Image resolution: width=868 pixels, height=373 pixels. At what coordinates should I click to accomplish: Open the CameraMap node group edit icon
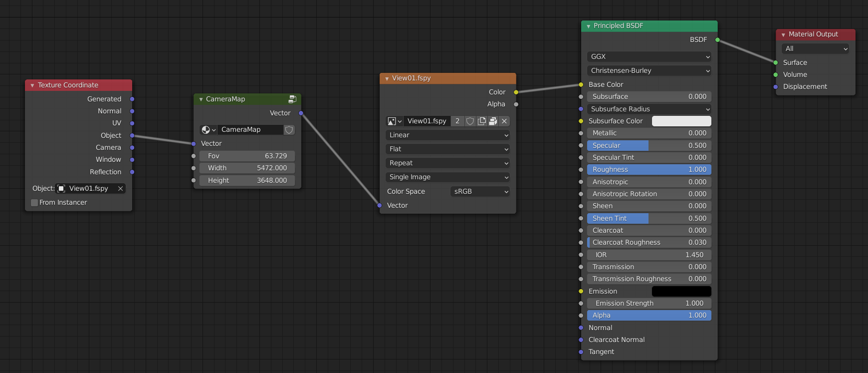click(x=292, y=99)
